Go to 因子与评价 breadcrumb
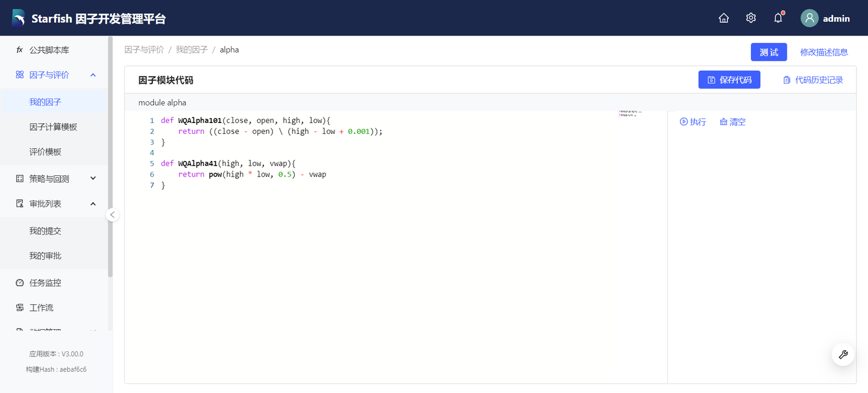Viewport: 868px width, 393px height. 144,49
